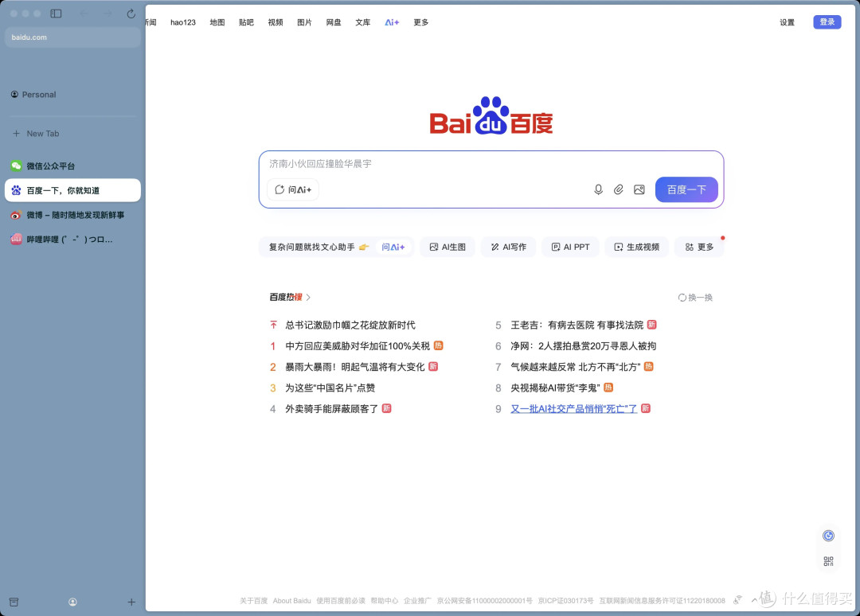Refresh suggestions with the circular arrow icon
This screenshot has height=616, width=860.
[280, 189]
